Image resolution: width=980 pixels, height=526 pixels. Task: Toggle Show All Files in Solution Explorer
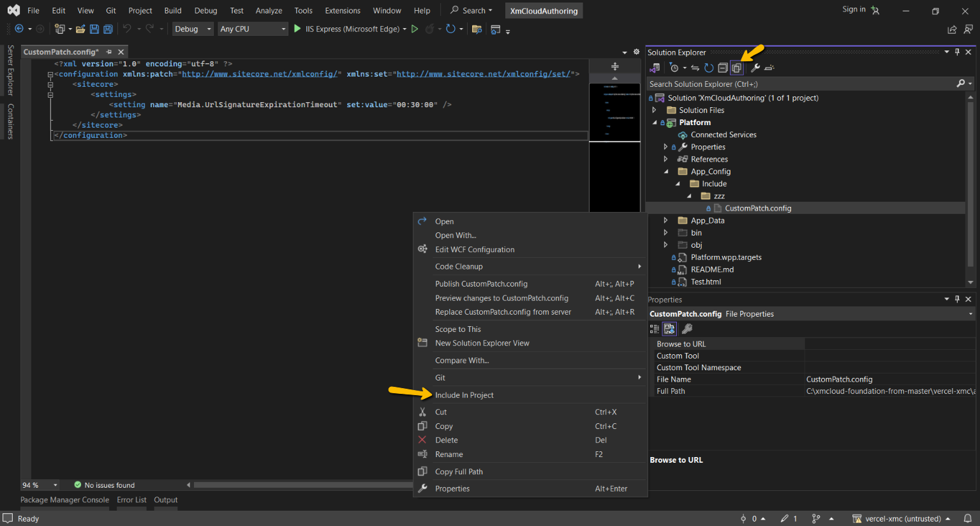tap(736, 68)
